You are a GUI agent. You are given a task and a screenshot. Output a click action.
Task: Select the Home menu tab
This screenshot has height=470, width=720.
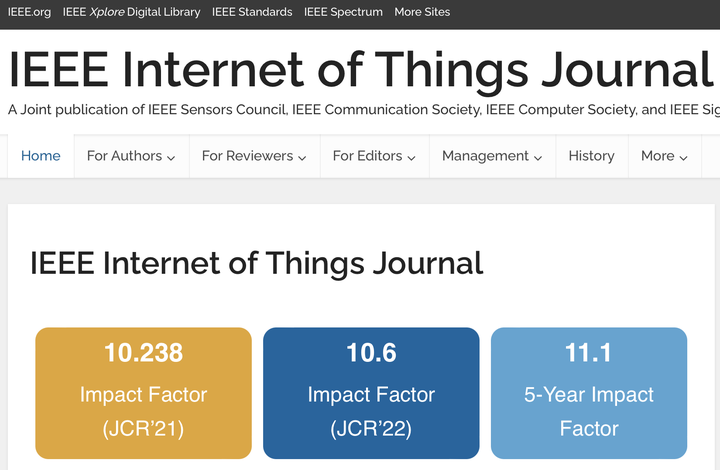41,156
